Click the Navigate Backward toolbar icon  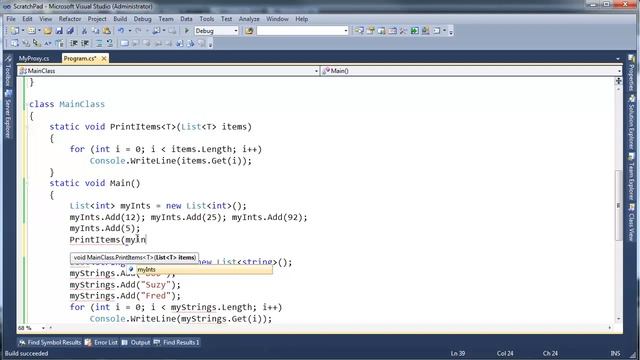156,31
